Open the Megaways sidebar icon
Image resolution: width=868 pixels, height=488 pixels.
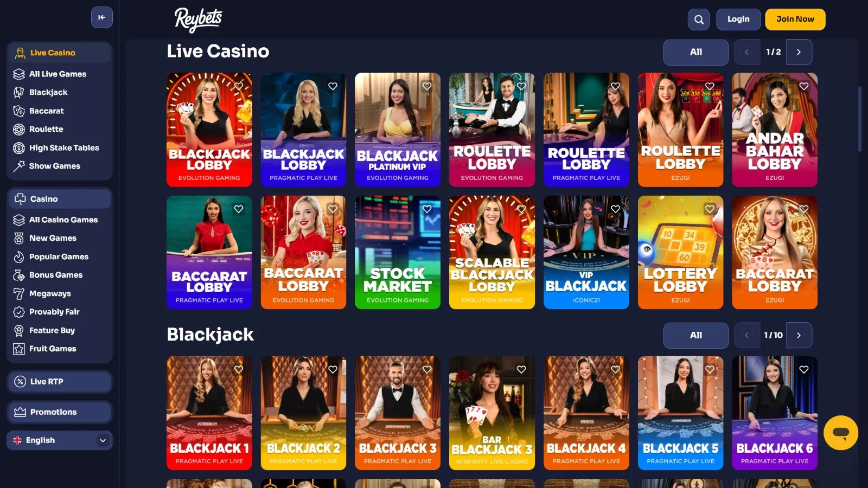pyautogui.click(x=19, y=293)
